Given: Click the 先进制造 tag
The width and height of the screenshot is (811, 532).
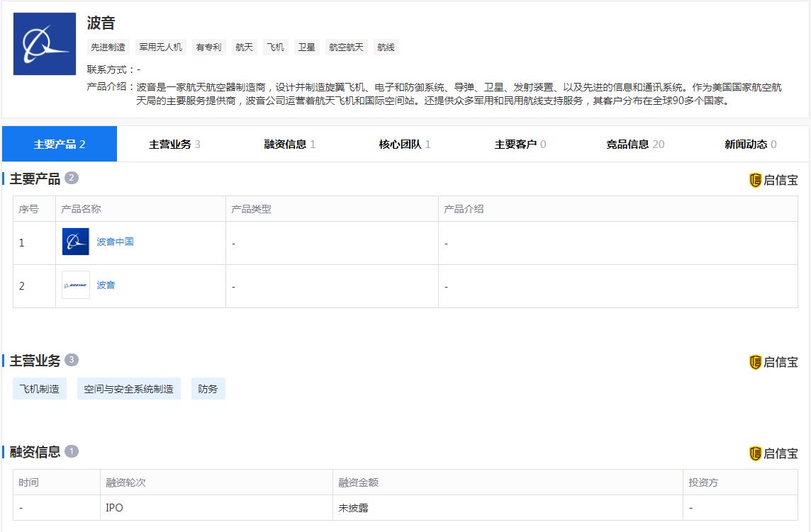Looking at the screenshot, I should [108, 47].
